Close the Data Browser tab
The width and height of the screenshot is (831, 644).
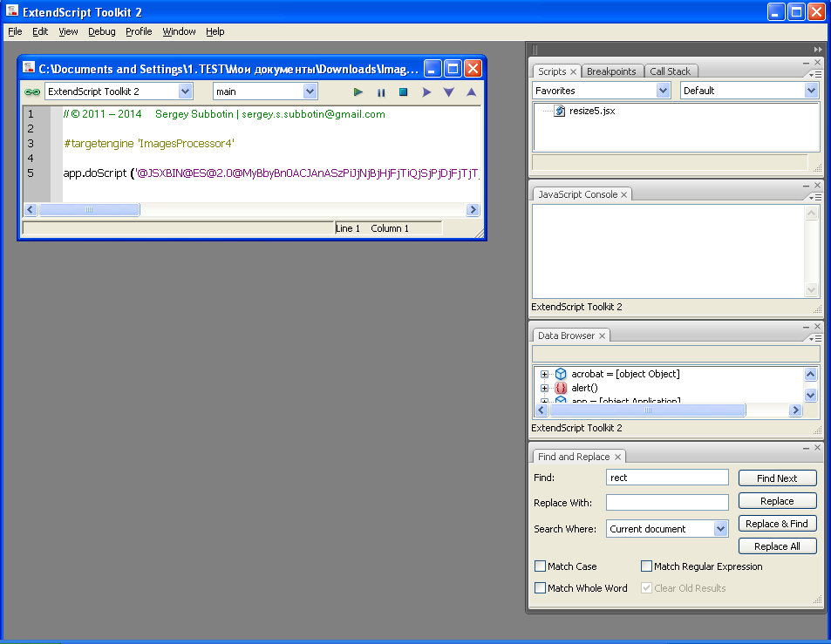point(602,336)
